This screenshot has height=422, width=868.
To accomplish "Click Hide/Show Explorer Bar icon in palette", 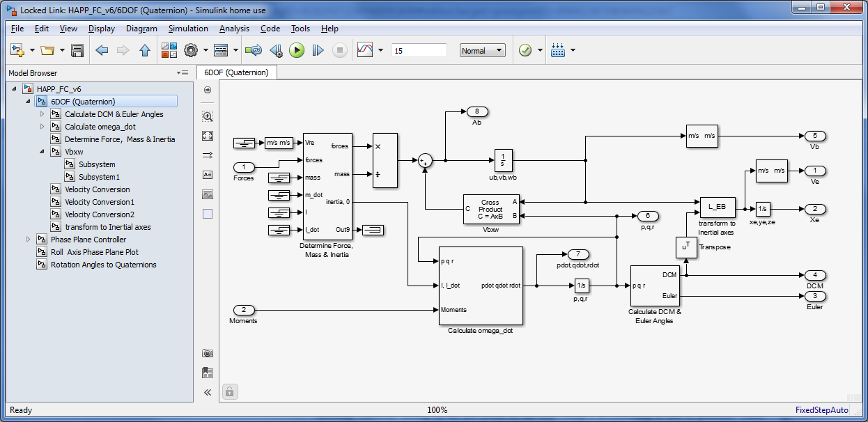I will (208, 91).
